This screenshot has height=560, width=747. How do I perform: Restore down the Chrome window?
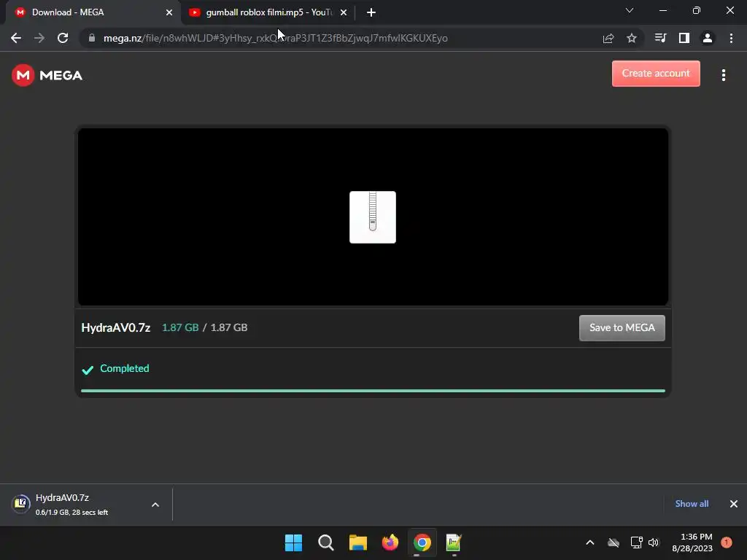coord(697,10)
